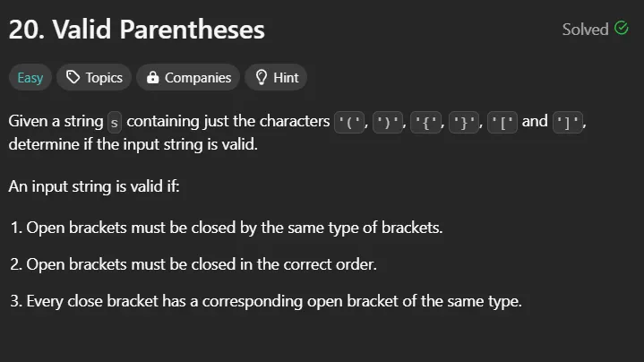
Task: Click the inline code 's' variable
Action: tap(115, 122)
